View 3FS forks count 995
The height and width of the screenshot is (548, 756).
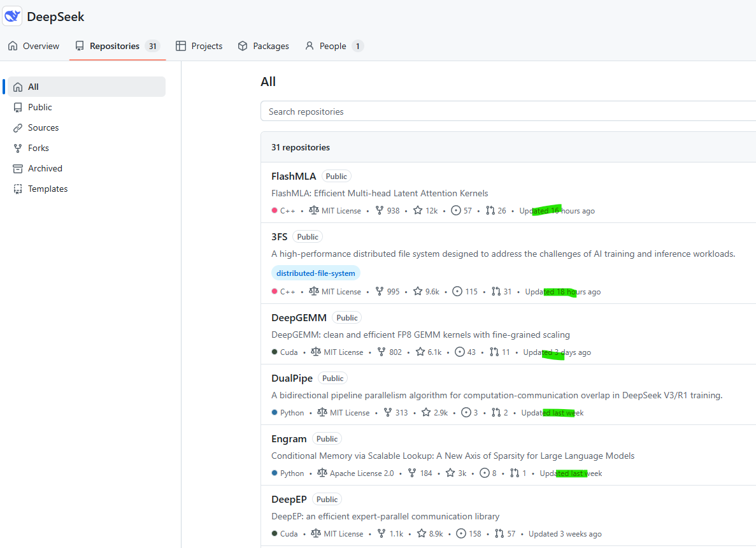[x=388, y=292]
